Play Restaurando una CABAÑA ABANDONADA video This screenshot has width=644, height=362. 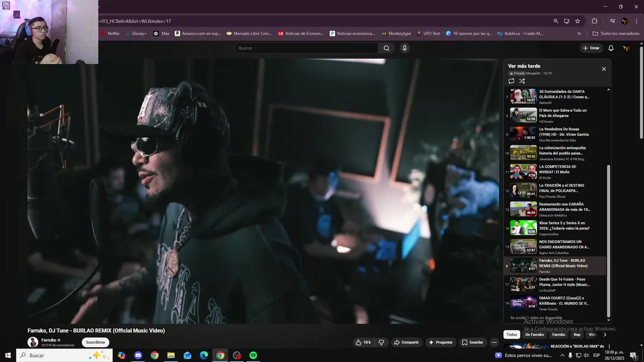click(x=555, y=209)
